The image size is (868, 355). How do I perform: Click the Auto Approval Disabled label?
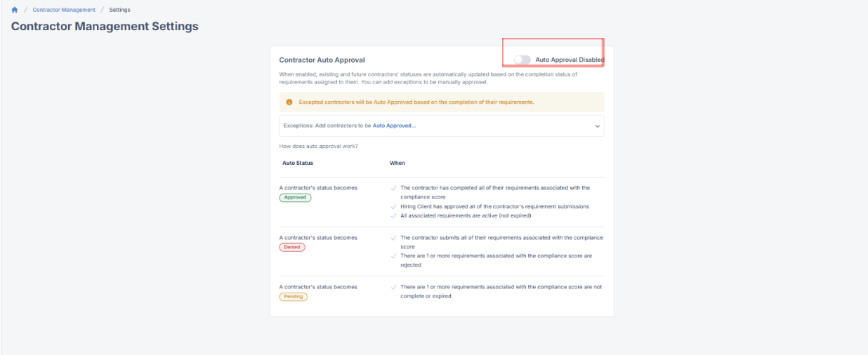(x=570, y=60)
